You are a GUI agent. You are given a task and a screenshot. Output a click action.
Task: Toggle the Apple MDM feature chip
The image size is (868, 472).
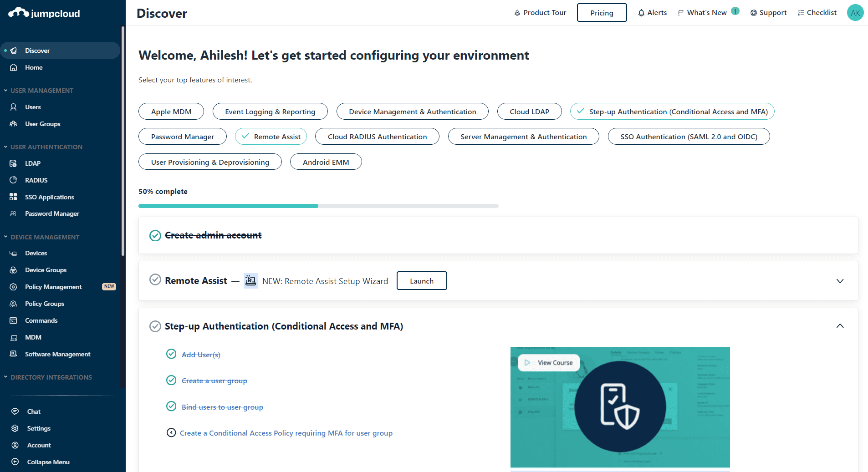[171, 112]
